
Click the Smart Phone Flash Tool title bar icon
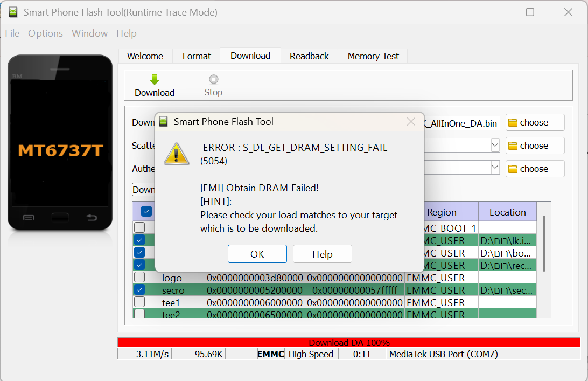click(12, 12)
